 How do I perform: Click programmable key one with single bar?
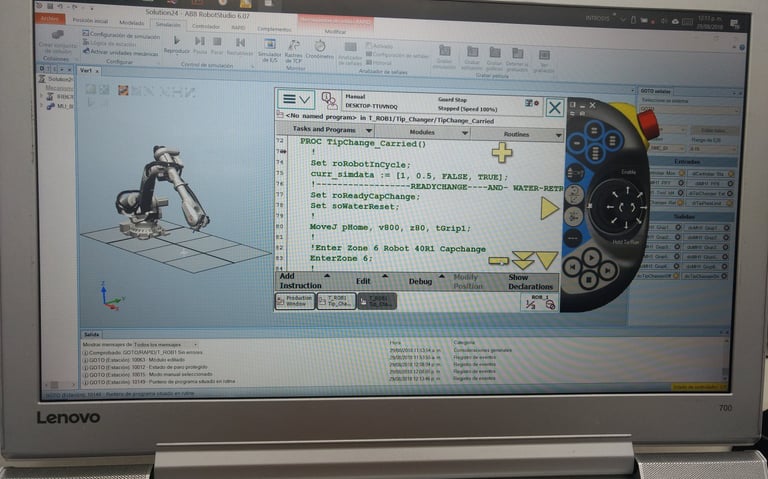577,143
